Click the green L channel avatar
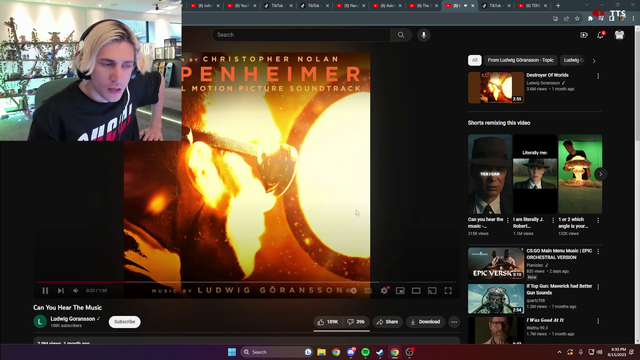 tap(40, 322)
